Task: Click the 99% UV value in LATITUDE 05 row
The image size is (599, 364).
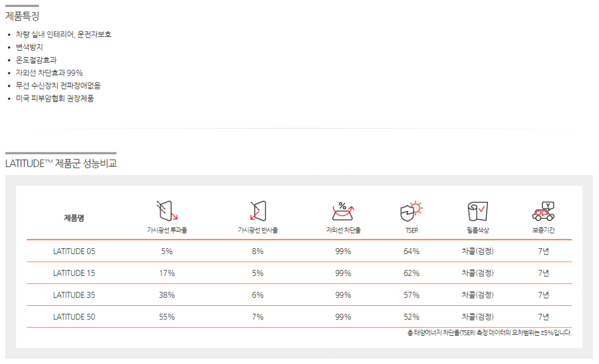Action: pos(343,251)
